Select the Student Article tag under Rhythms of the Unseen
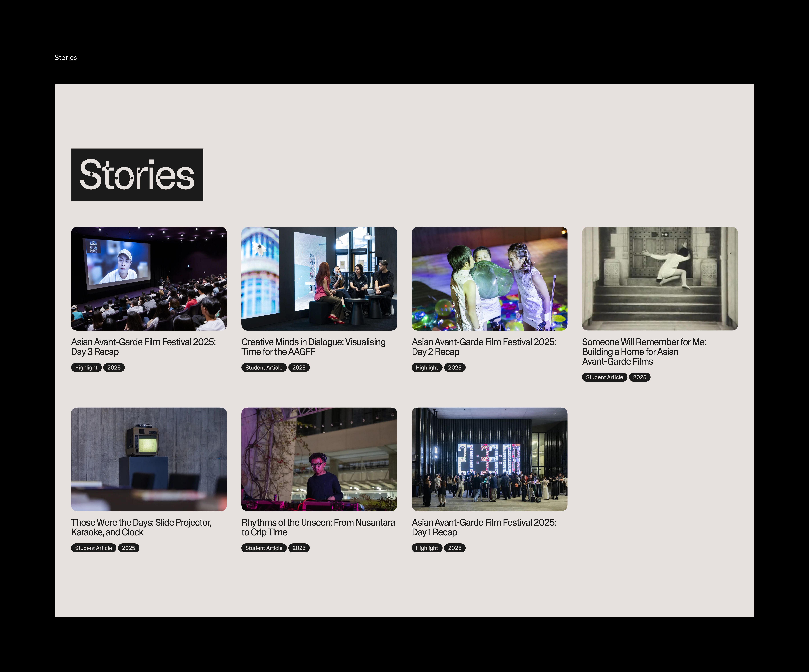809x672 pixels. (264, 548)
